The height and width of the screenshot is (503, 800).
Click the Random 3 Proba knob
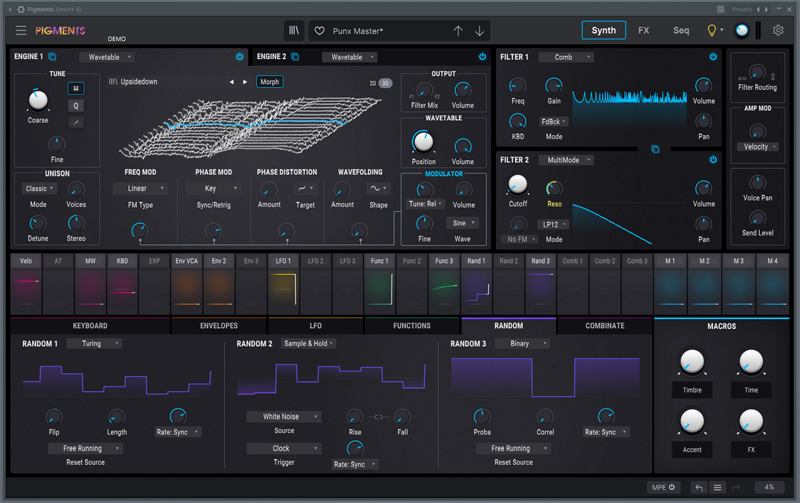click(482, 417)
